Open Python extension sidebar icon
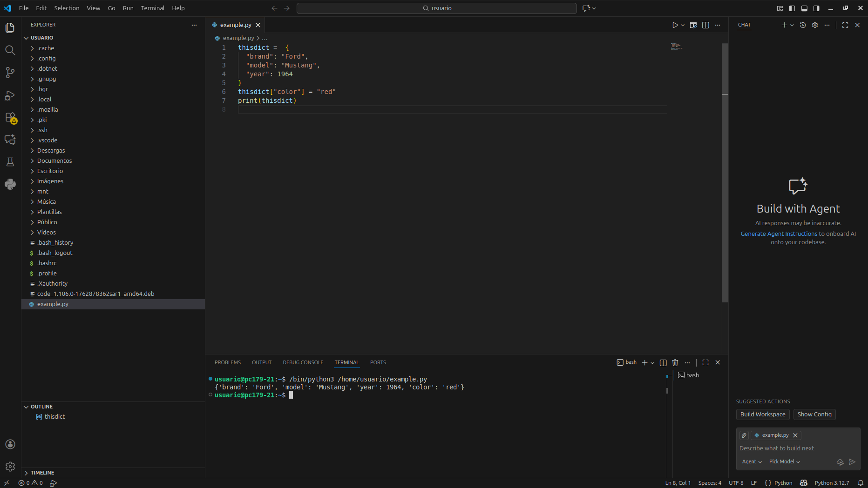Image resolution: width=868 pixels, height=488 pixels. (10, 184)
